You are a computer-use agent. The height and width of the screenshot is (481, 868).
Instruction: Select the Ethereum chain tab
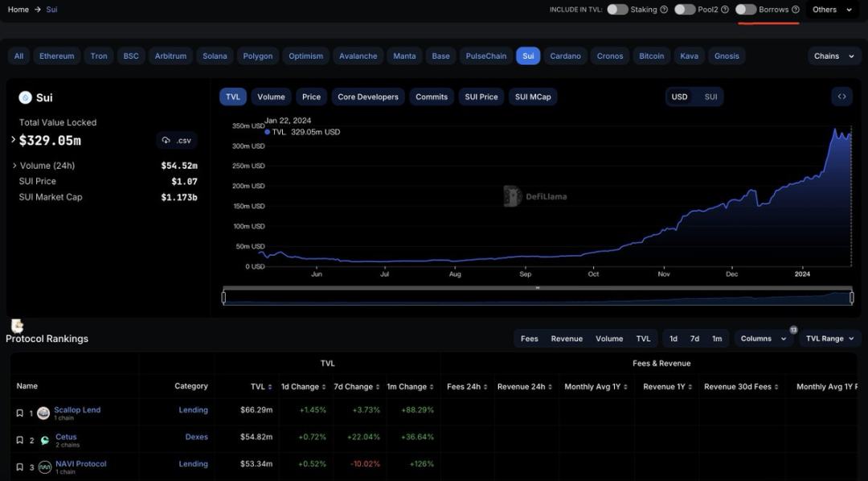point(56,56)
